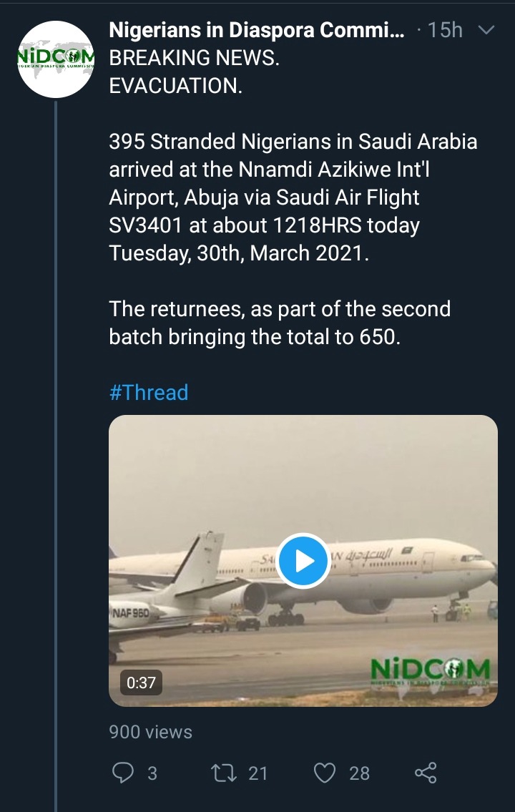Click the NiDCOM watermark on the video

pyautogui.click(x=431, y=671)
